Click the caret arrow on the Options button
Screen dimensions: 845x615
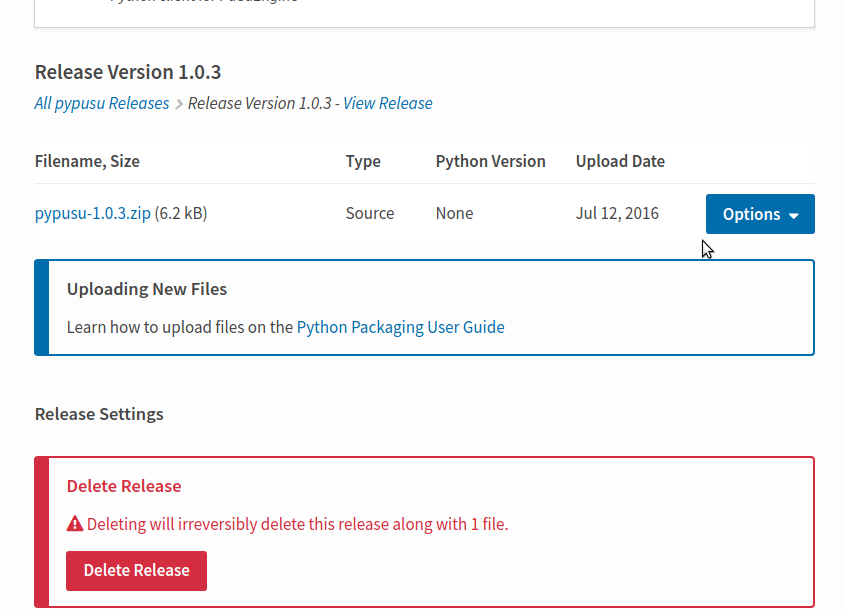(793, 216)
